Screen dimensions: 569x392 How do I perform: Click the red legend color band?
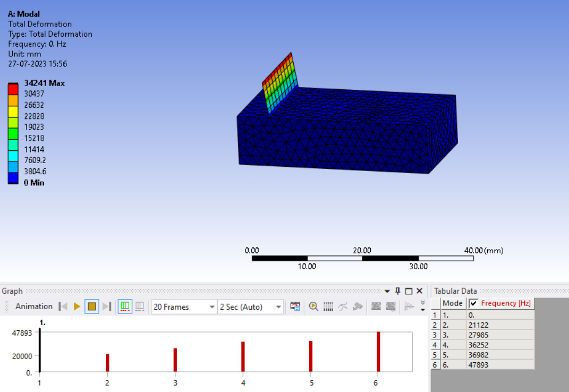13,89
